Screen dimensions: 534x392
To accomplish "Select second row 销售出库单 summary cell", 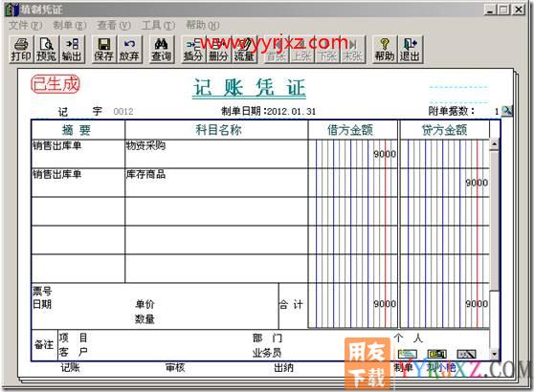I will (x=78, y=183).
